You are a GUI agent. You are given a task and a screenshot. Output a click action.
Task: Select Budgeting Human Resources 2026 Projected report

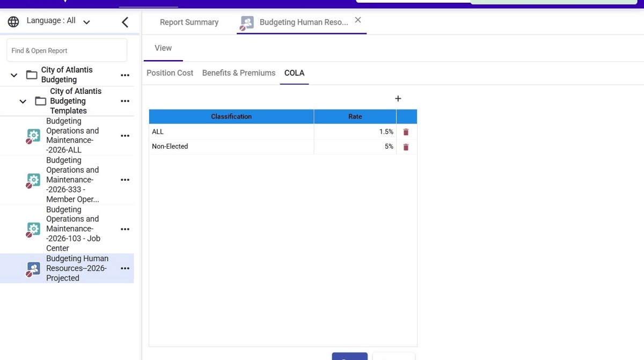pyautogui.click(x=77, y=268)
